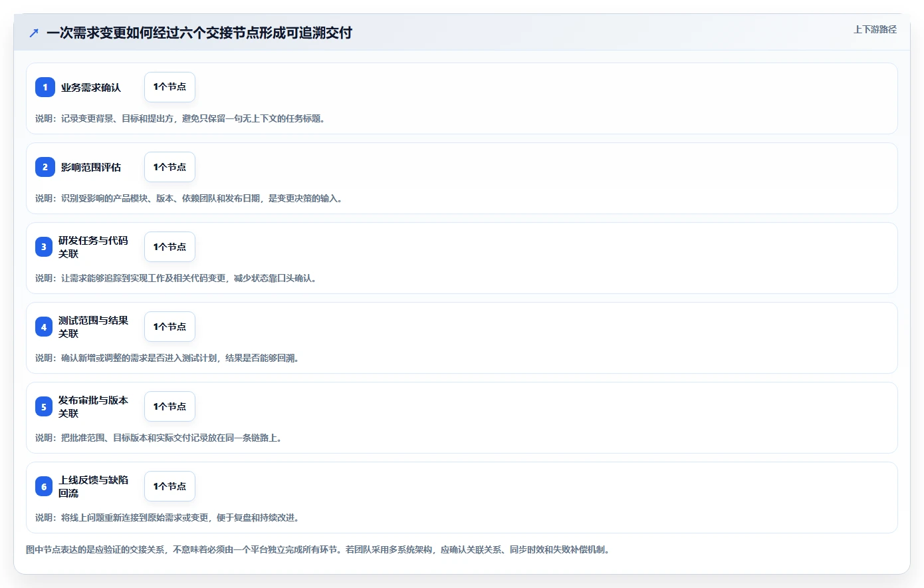Click the description starting 将线上问题重新连接
This screenshot has width=924, height=588.
pyautogui.click(x=168, y=517)
